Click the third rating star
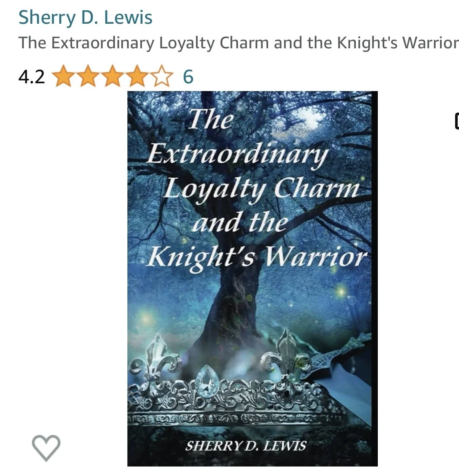Image resolution: width=459 pixels, height=476 pixels. click(113, 76)
